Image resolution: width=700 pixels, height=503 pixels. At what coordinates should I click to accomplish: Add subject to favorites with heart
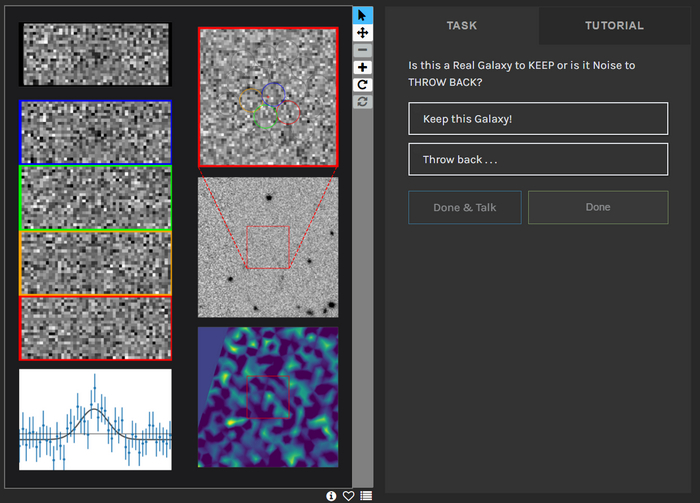(348, 496)
